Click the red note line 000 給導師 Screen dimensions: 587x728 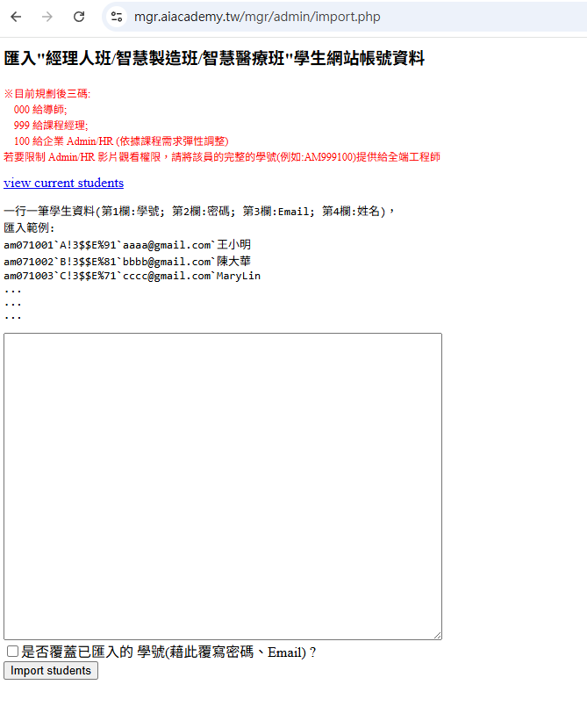pyautogui.click(x=40, y=110)
